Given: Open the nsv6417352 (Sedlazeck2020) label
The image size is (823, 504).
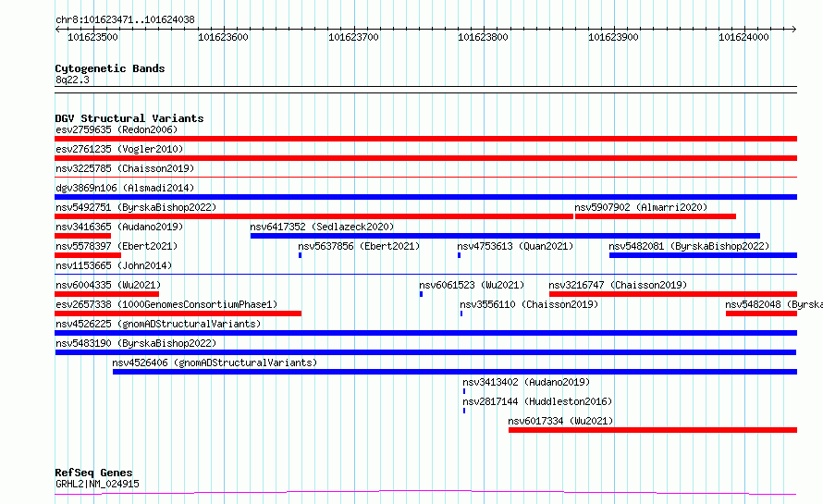Looking at the screenshot, I should (x=322, y=227).
